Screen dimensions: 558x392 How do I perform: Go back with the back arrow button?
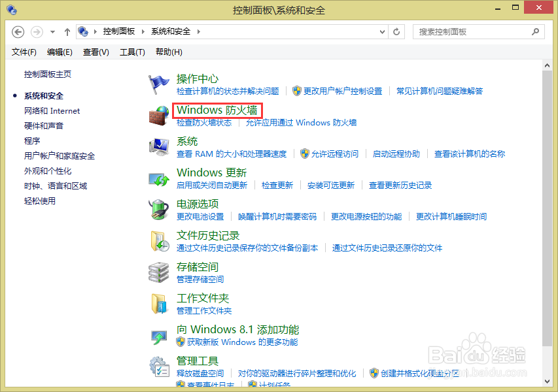(18, 32)
